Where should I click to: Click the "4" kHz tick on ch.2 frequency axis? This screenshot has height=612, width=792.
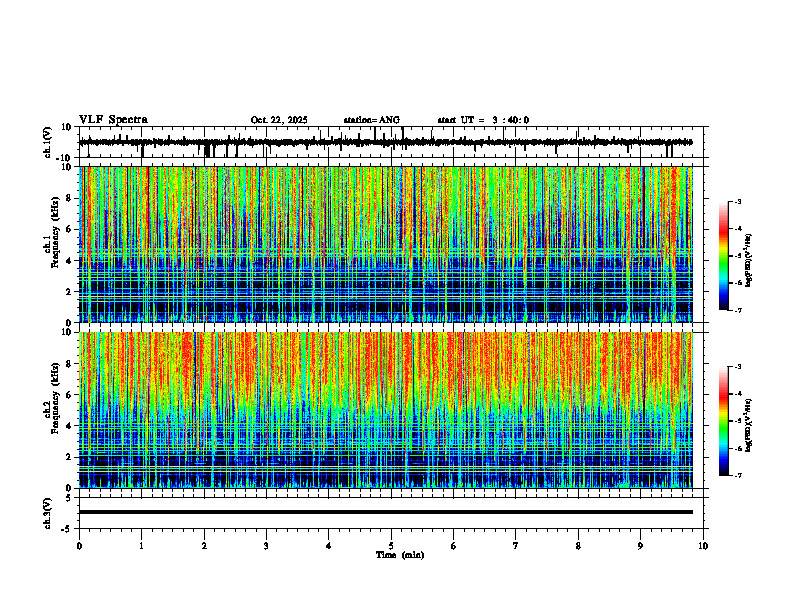pos(70,426)
